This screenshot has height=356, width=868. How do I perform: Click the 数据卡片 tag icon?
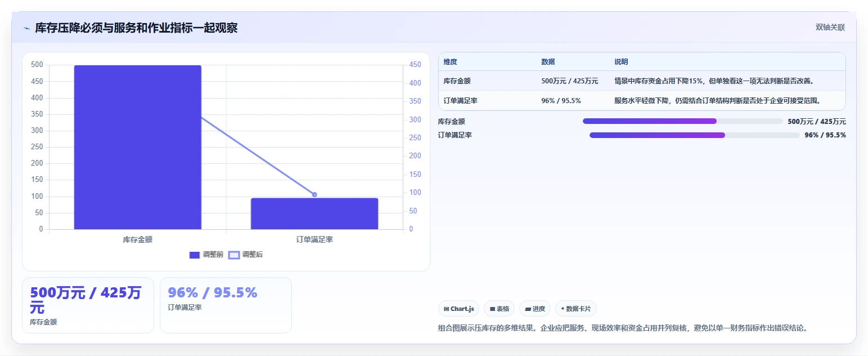tap(563, 309)
